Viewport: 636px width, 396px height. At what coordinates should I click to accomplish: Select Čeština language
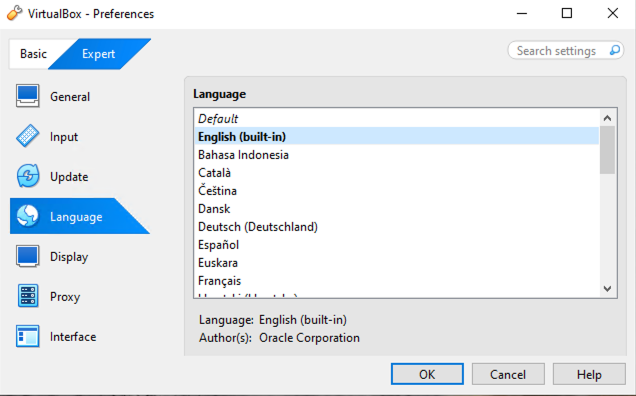coord(396,191)
